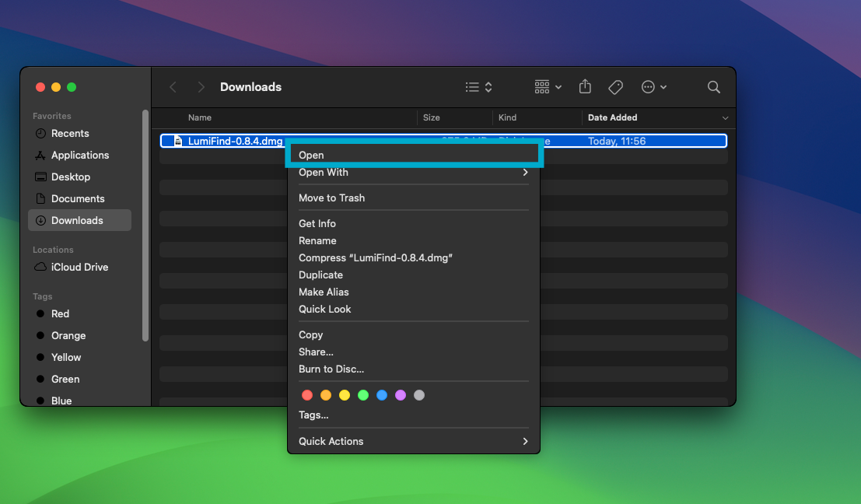Screen dimensions: 861x504
Task: Apply red tag color in context menu
Action: 307,395
